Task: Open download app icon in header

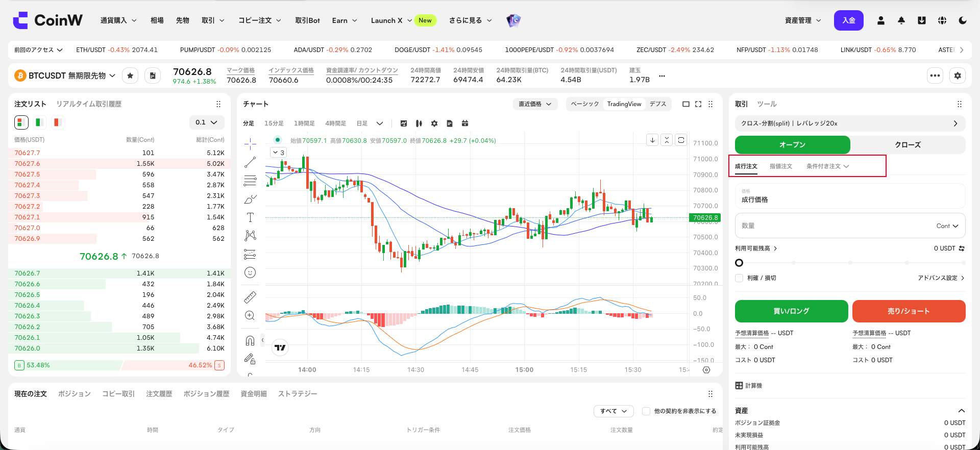Action: tap(922, 20)
